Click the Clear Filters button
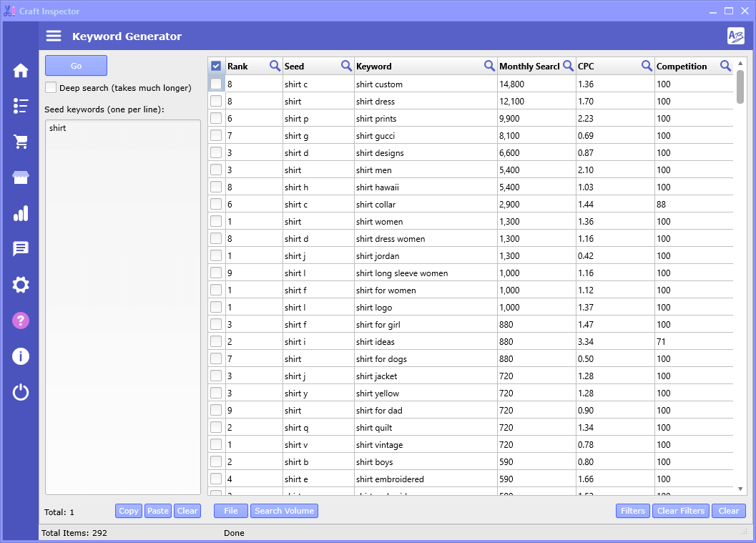The height and width of the screenshot is (543, 756). (680, 511)
